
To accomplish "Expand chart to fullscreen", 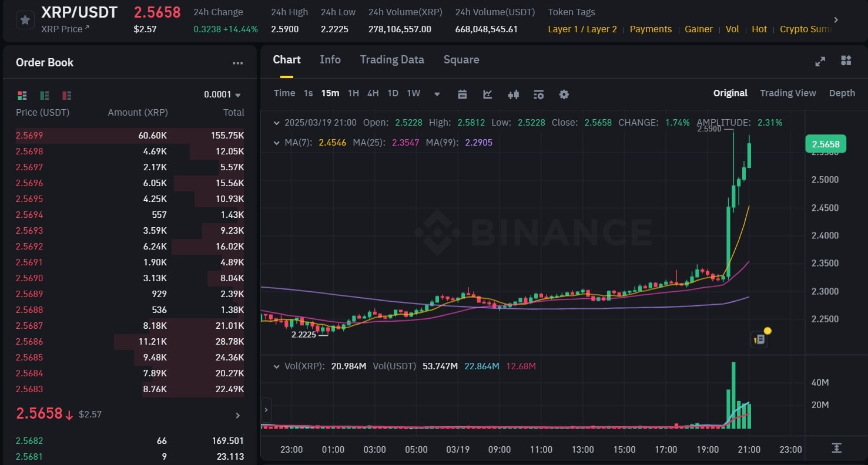I will tap(820, 61).
